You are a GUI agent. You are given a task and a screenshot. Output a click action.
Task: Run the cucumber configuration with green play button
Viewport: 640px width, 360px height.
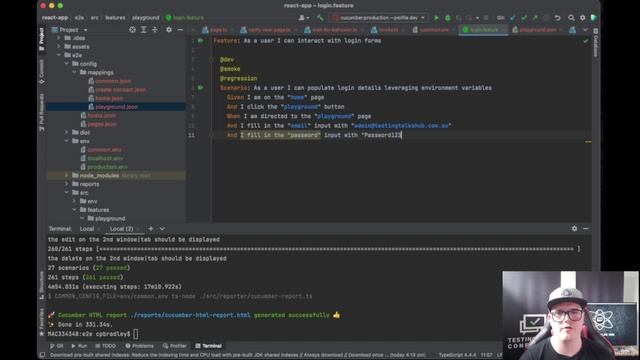pos(436,18)
